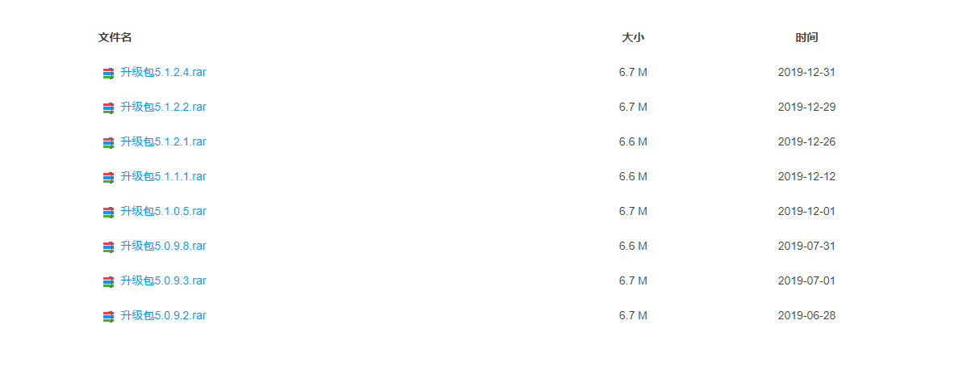Download the 升级包5.1.2.1.rar package
The width and height of the screenshot is (980, 371).
[x=163, y=141]
